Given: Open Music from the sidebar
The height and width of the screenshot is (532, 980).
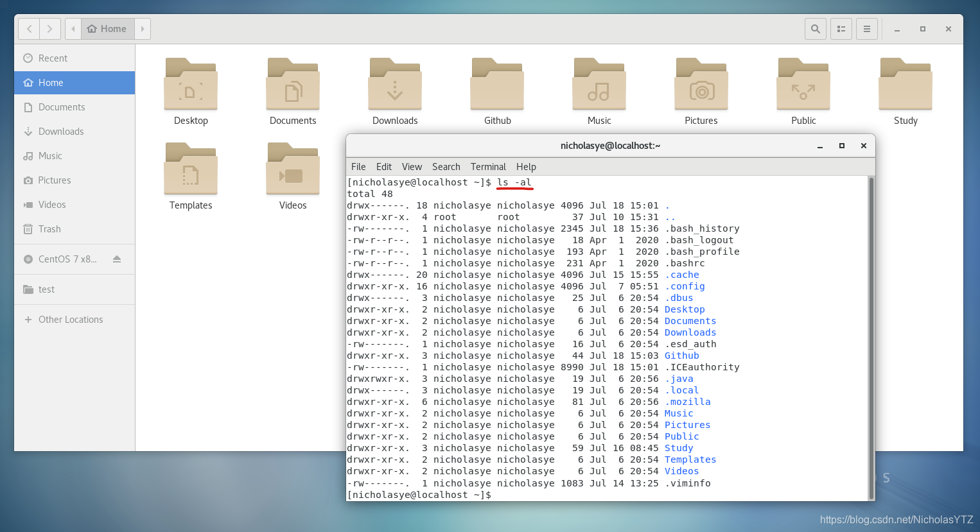Looking at the screenshot, I should (x=74, y=156).
